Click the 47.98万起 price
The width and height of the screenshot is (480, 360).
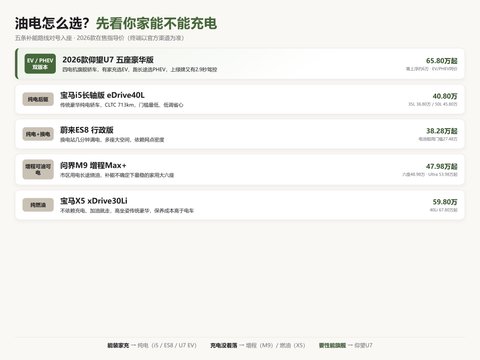(442, 166)
